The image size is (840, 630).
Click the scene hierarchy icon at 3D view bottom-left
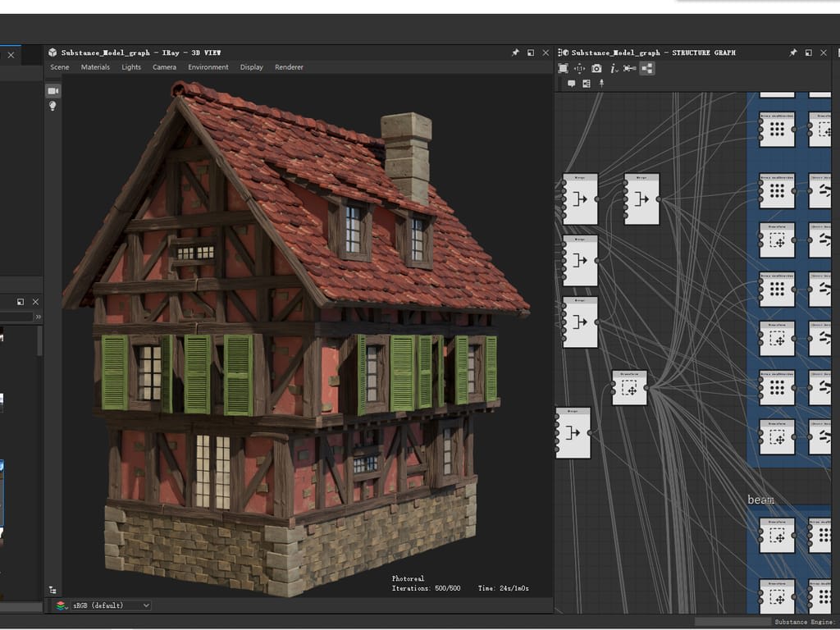[x=52, y=589]
